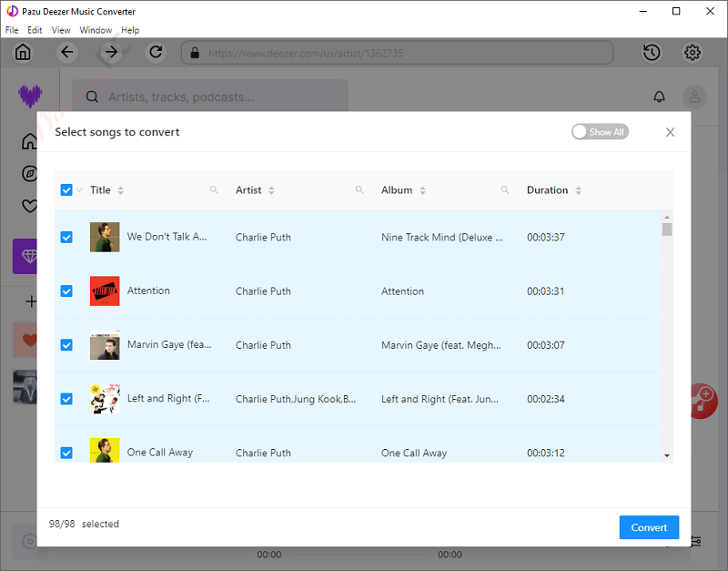The width and height of the screenshot is (728, 571).
Task: Reload the page with the refresh icon
Action: click(156, 52)
